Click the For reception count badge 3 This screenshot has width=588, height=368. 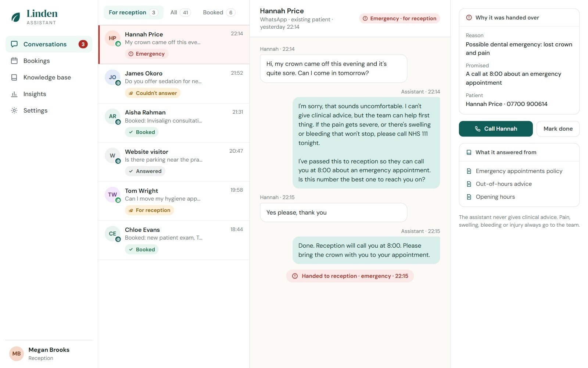coord(154,13)
